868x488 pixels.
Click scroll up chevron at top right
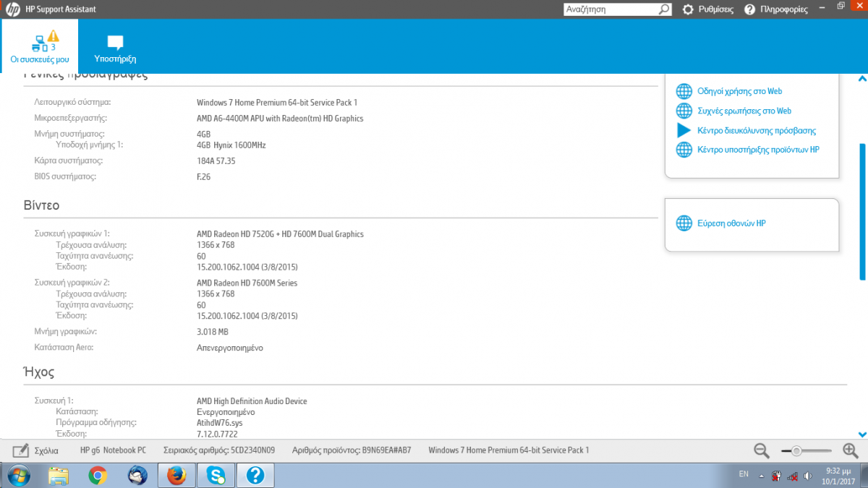click(861, 79)
